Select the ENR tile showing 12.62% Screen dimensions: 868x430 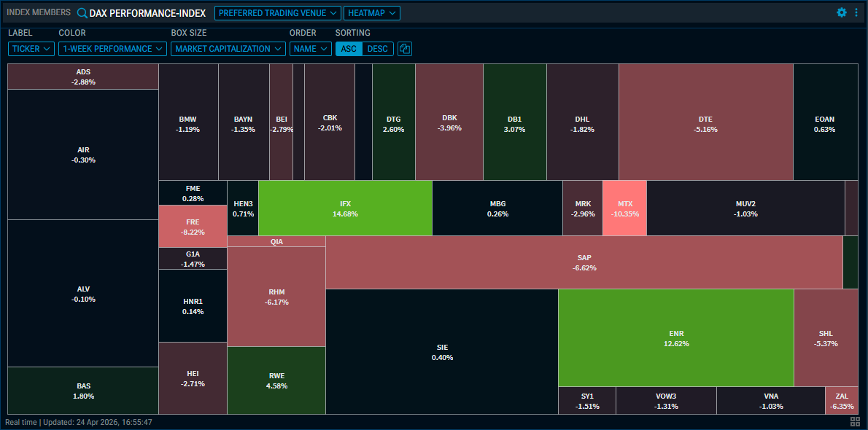[675, 337]
